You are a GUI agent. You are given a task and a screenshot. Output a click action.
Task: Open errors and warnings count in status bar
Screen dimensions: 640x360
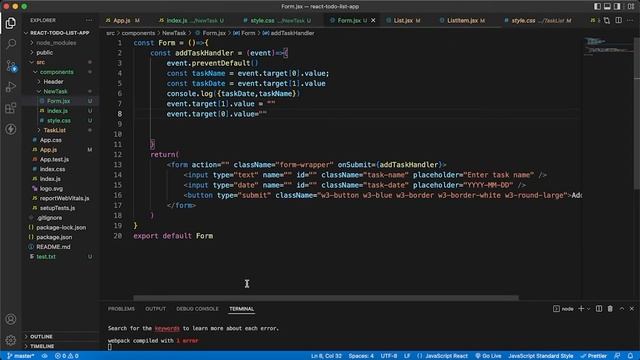click(66, 356)
